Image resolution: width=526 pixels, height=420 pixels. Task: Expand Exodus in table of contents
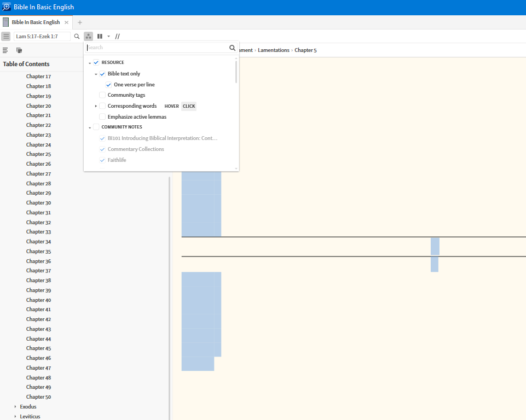(15, 406)
